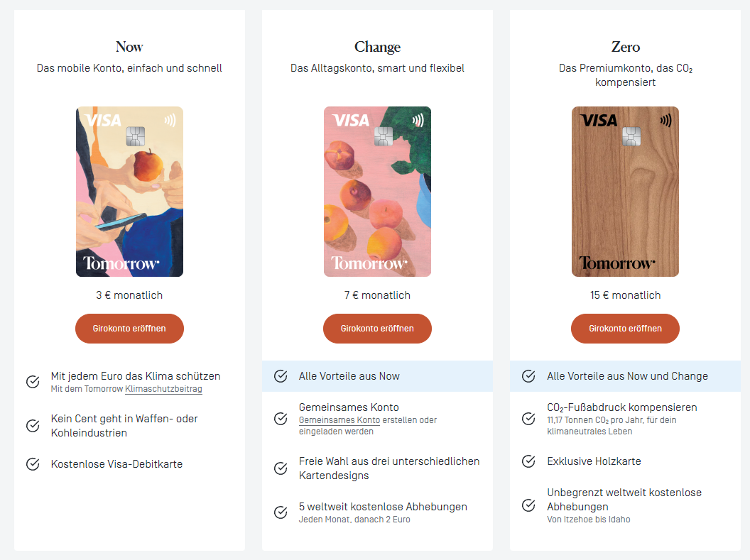The height and width of the screenshot is (560, 750).
Task: Open Girokonto for the Zero plan
Action: (x=625, y=329)
